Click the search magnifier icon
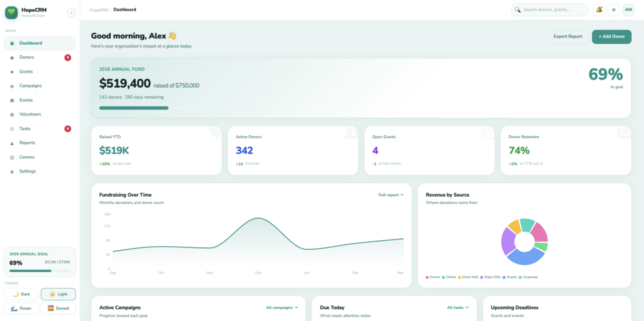Screen dimensions: 644x321 point(518,10)
